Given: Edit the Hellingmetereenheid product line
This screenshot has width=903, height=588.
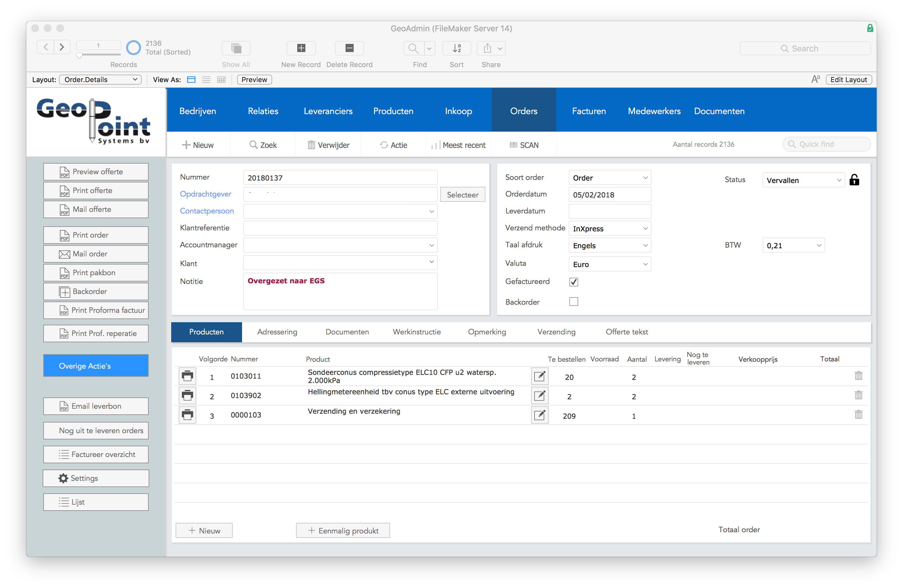Looking at the screenshot, I should (x=540, y=396).
